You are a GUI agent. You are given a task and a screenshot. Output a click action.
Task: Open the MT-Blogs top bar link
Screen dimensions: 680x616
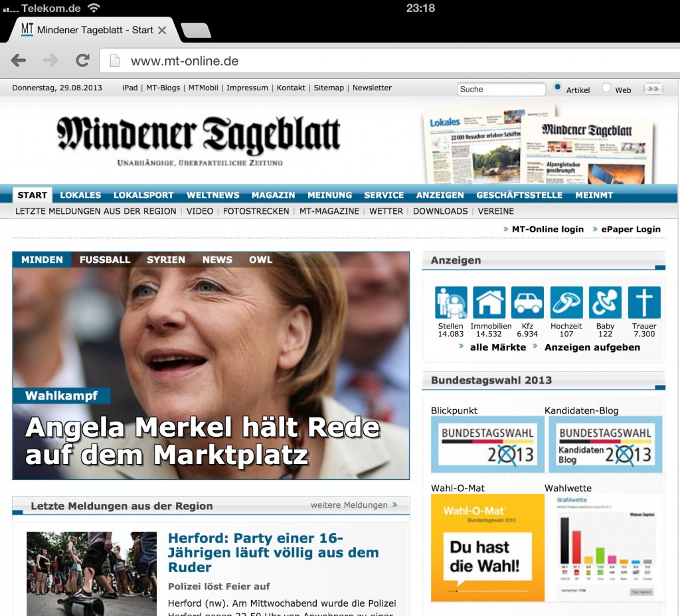[x=163, y=88]
